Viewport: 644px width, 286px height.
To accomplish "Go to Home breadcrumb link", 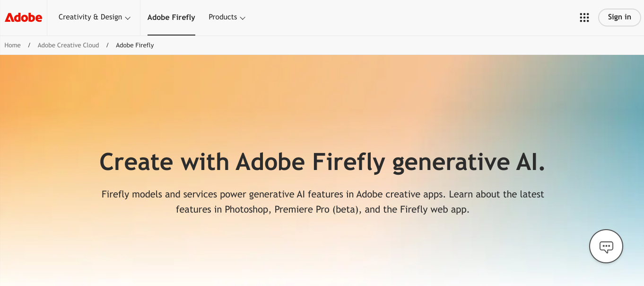I will [x=13, y=45].
